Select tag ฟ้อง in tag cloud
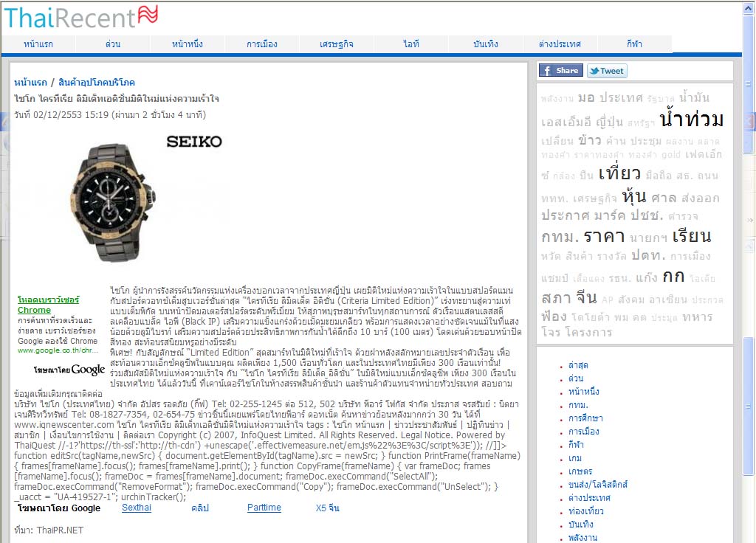Viewport: 756px width, 543px height. click(x=554, y=317)
